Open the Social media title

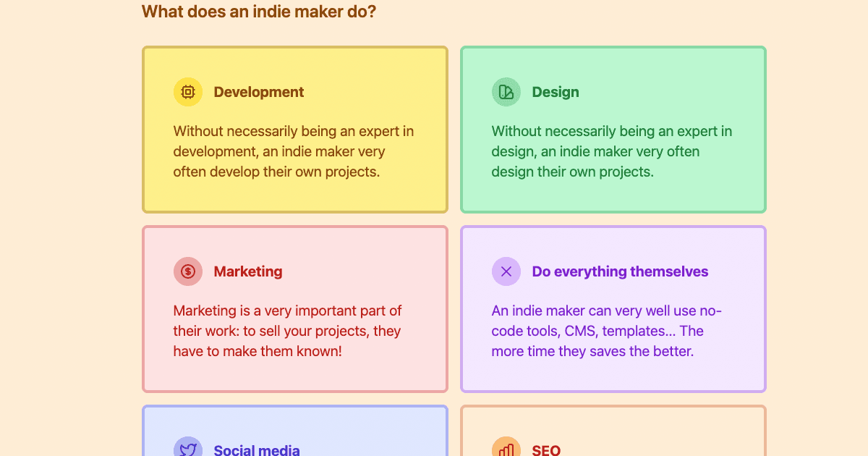click(257, 449)
